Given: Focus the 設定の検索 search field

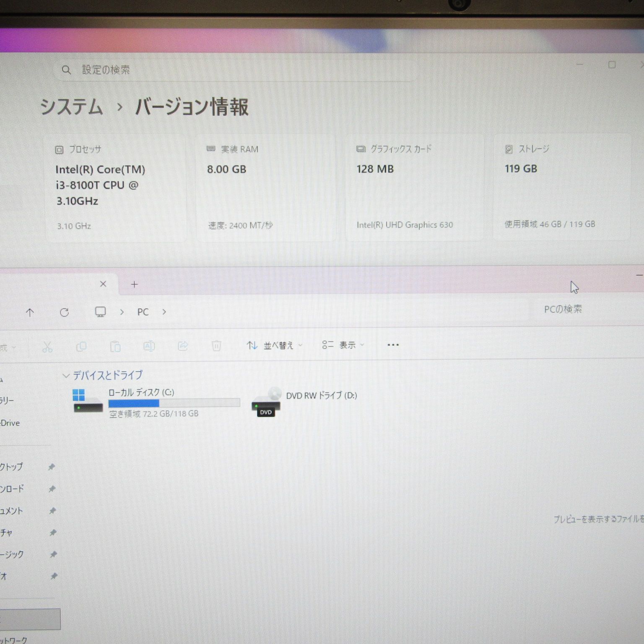Looking at the screenshot, I should [235, 70].
